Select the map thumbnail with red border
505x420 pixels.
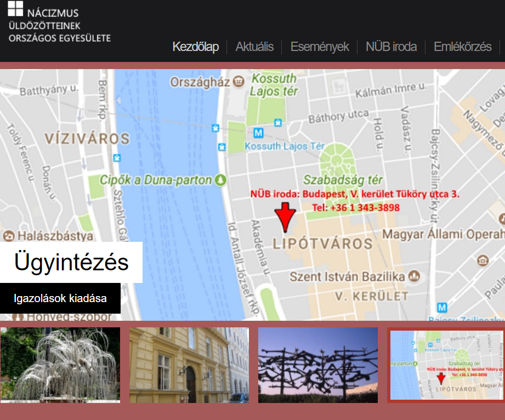[x=446, y=365]
